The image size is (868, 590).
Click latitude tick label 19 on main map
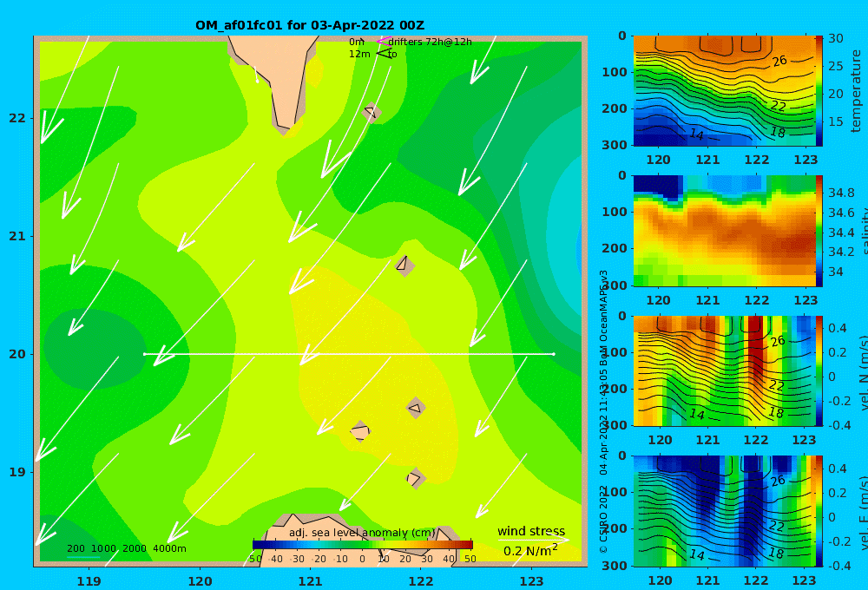click(17, 472)
